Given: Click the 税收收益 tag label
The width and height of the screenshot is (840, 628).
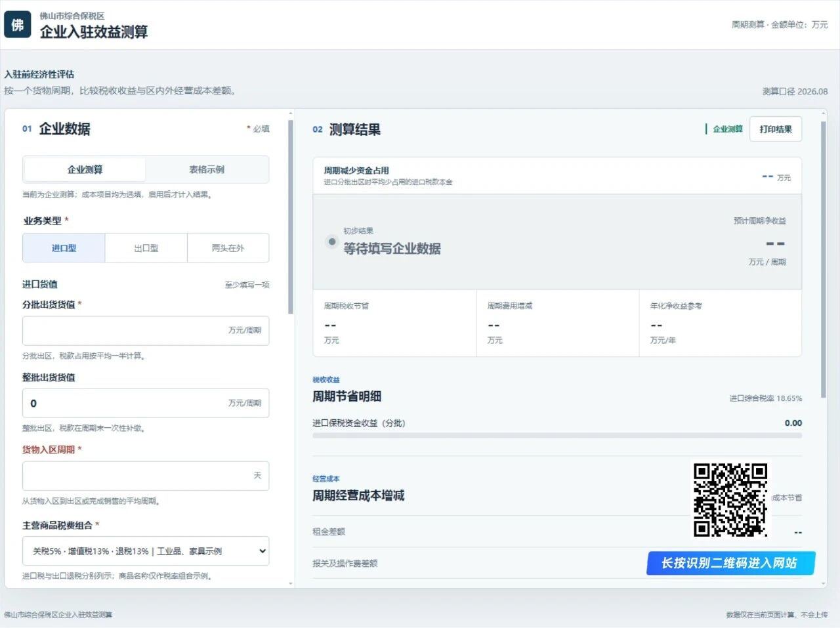Looking at the screenshot, I should (x=326, y=380).
